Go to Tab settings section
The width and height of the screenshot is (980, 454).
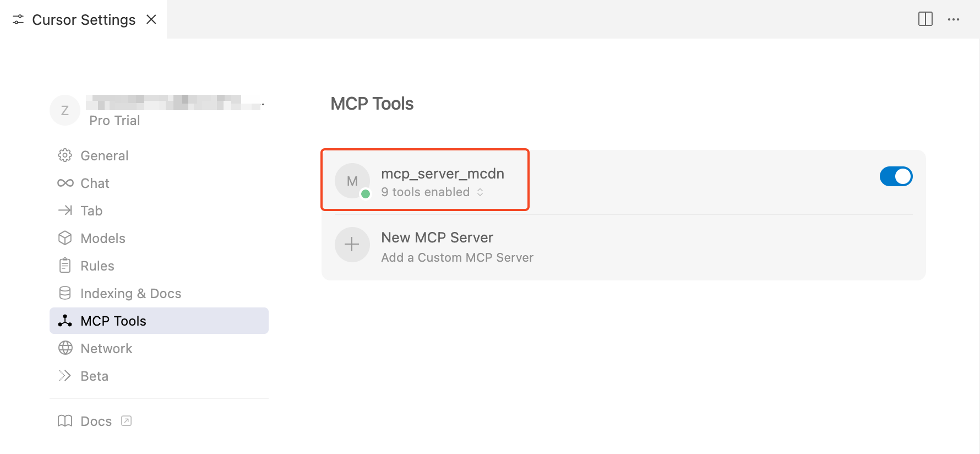pos(159,210)
